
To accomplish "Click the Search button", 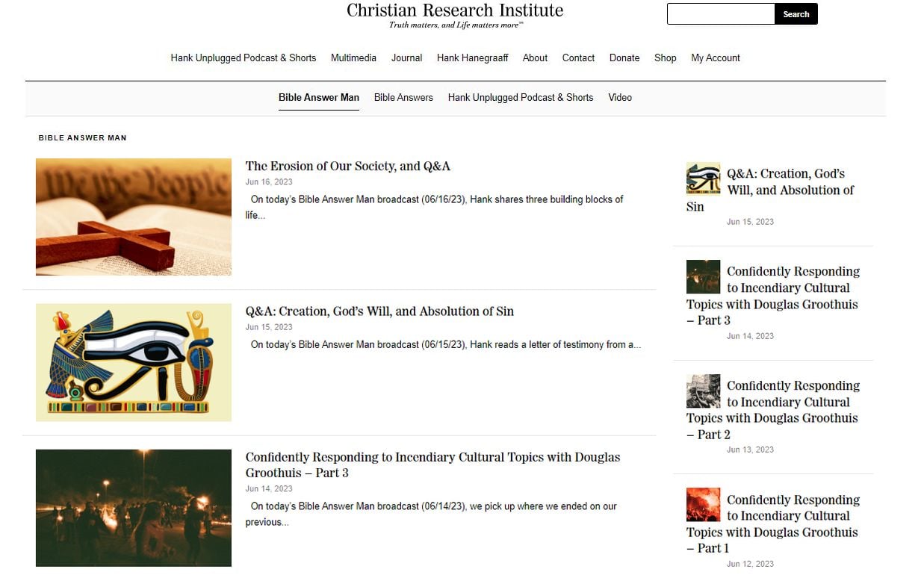I will [796, 13].
